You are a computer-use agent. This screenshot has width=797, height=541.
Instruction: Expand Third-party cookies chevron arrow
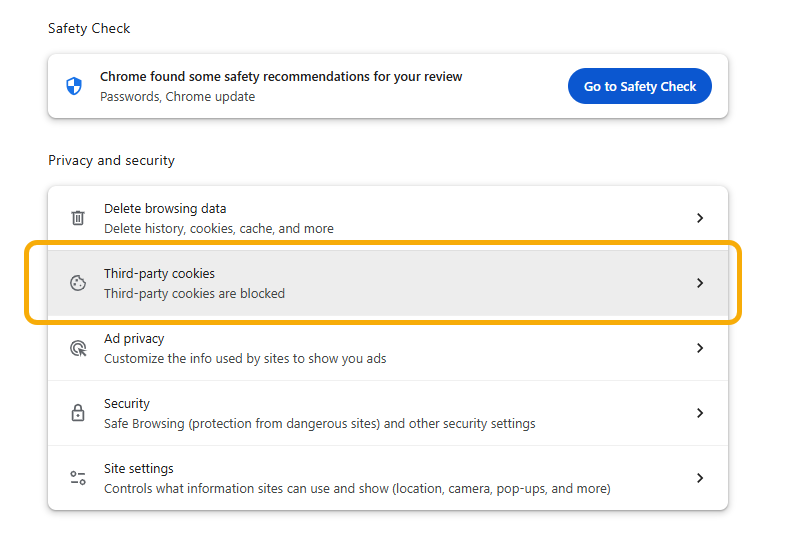[700, 283]
